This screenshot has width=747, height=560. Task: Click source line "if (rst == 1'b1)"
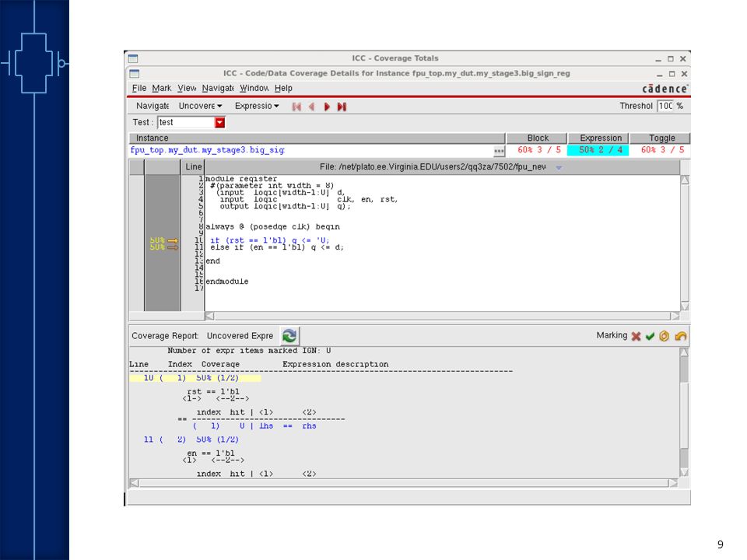pyautogui.click(x=270, y=240)
